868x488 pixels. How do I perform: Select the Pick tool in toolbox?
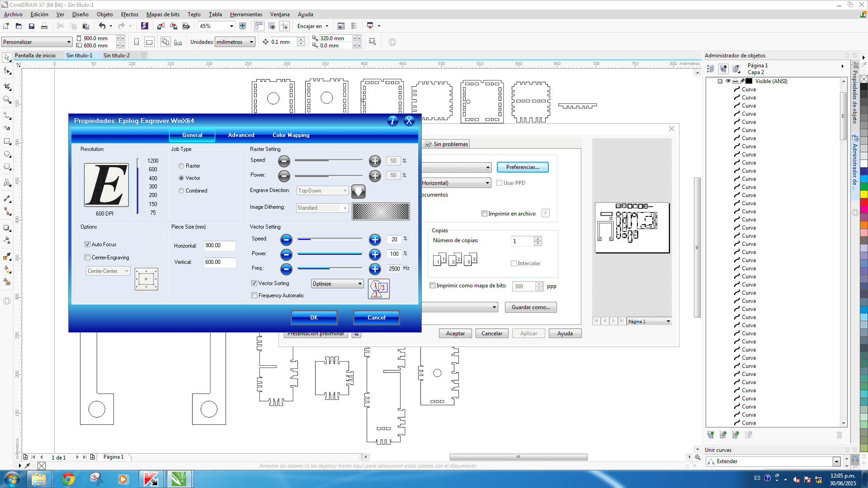tap(7, 57)
